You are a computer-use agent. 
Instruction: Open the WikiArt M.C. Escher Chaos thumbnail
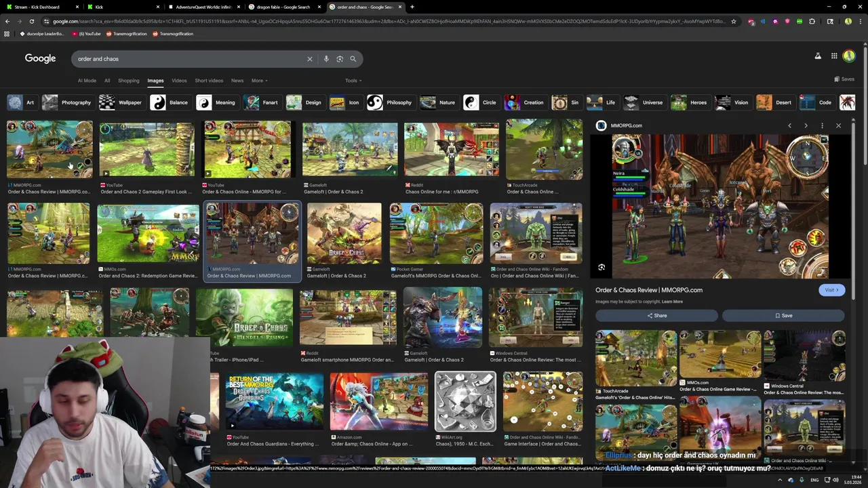click(465, 402)
